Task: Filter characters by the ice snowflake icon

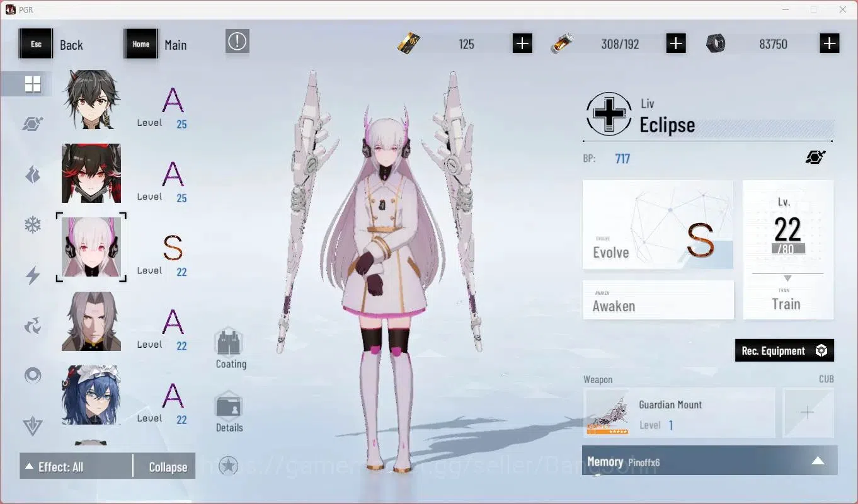Action: point(33,225)
